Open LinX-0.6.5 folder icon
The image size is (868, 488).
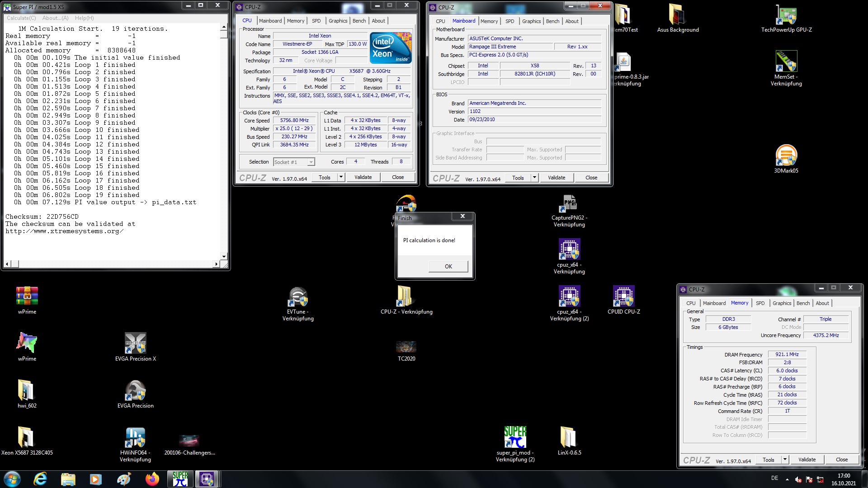click(x=569, y=440)
